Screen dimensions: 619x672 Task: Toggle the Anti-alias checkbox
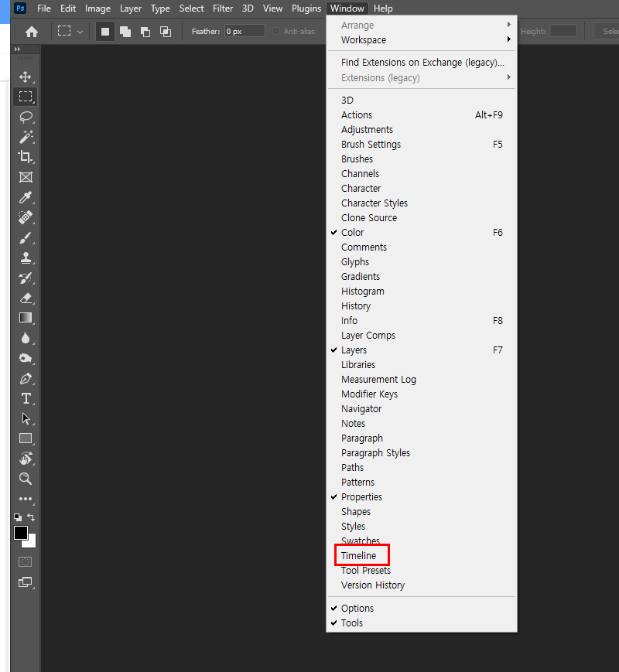(276, 31)
